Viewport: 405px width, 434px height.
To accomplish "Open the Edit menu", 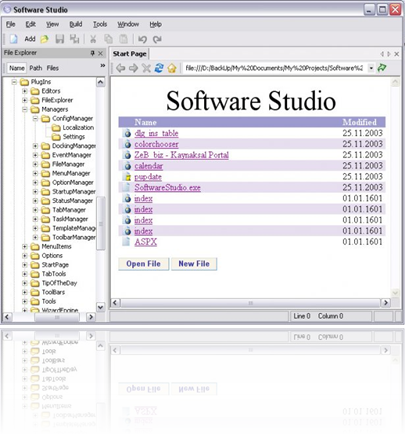I will [x=30, y=24].
